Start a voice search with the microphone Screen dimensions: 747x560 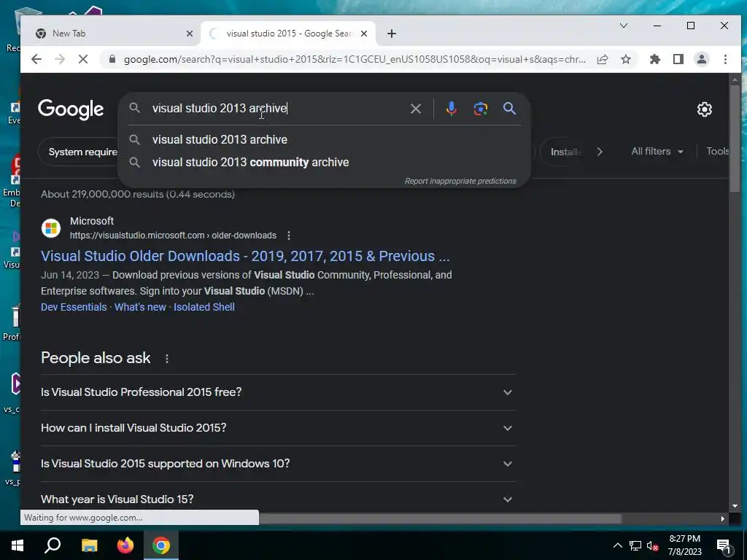click(x=451, y=109)
